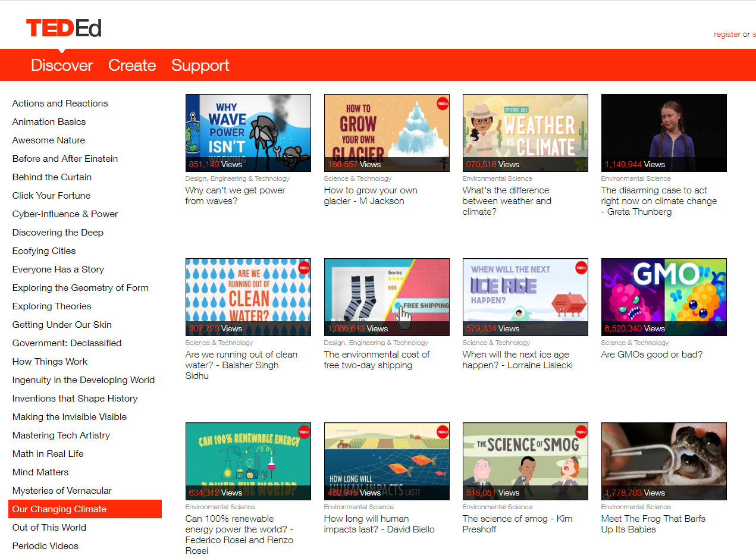Click title 'What's the difference between weather and climate?'
Screen dimensions: 756x558
[507, 201]
